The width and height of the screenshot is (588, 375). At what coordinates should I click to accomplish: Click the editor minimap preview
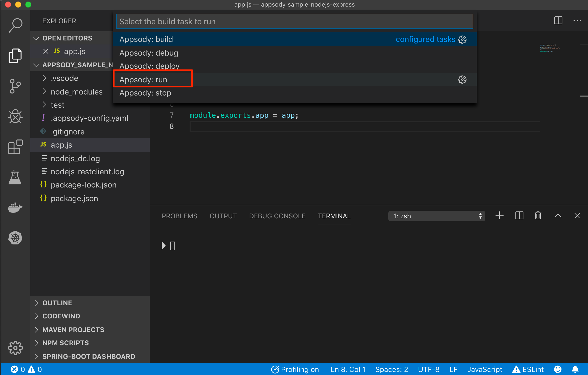click(550, 48)
